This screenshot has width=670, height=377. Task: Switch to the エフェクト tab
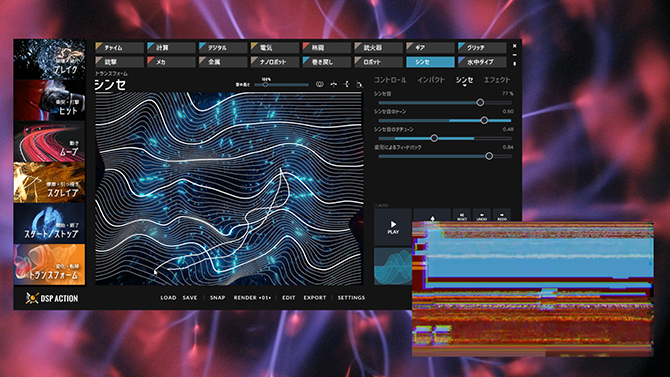[497, 80]
